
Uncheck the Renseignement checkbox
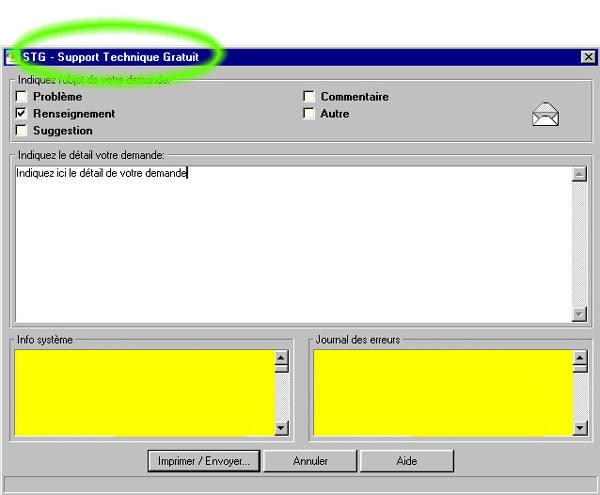point(22,114)
